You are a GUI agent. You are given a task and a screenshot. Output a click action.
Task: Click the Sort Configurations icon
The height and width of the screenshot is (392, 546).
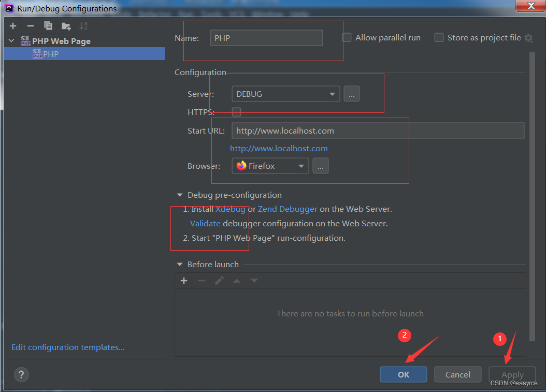tap(83, 26)
